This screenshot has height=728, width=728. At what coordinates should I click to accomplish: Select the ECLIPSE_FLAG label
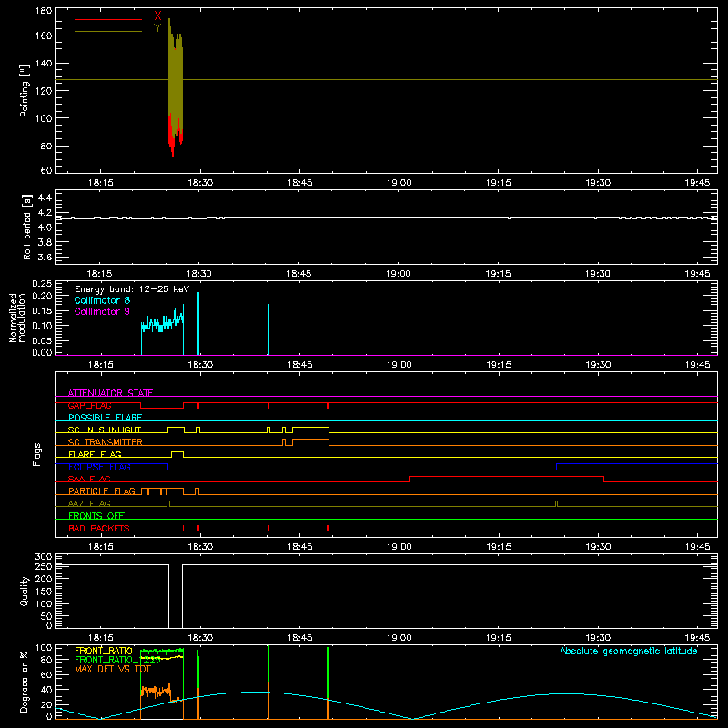99,467
